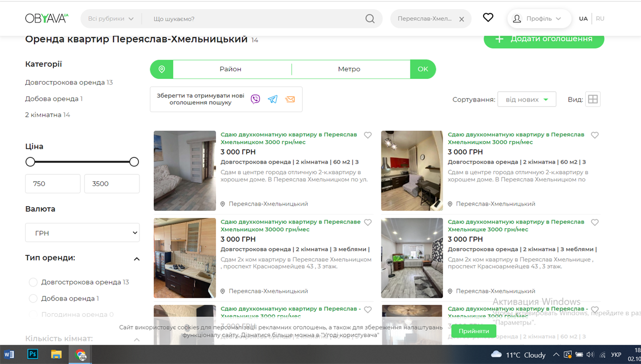
Task: Open the Всі рубрики dropdown
Action: click(x=111, y=19)
